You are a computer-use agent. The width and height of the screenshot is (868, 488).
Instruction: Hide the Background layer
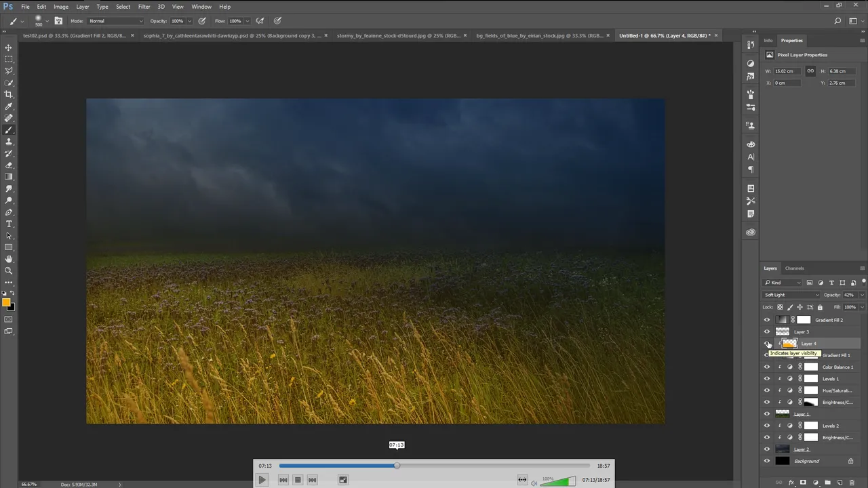point(767,461)
